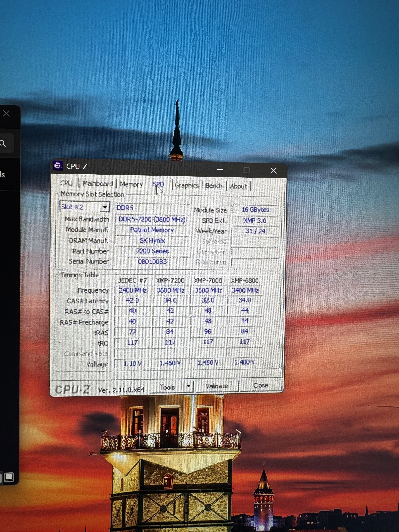Open the Mainboard tab
Viewport: 399px width, 532px height.
(98, 184)
